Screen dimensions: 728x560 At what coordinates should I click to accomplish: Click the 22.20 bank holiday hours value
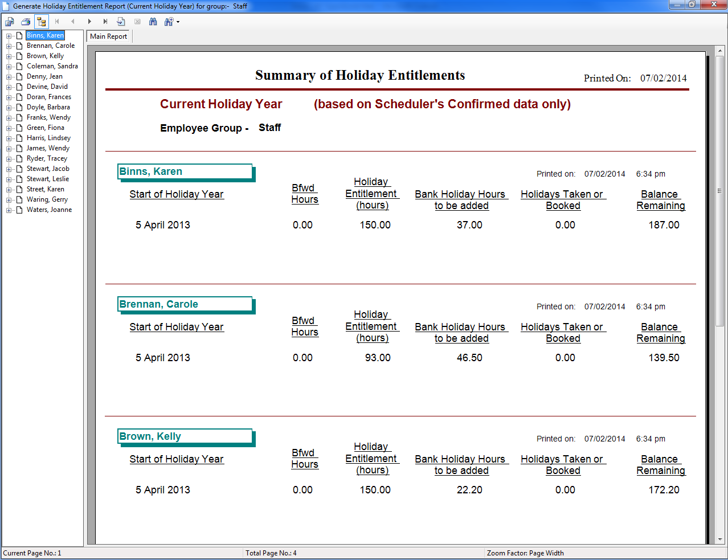click(x=469, y=490)
